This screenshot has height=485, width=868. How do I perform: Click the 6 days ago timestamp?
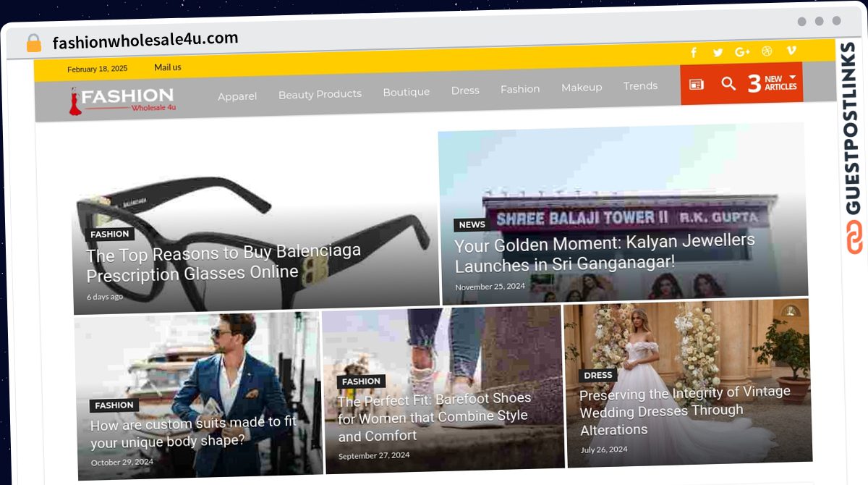[105, 297]
